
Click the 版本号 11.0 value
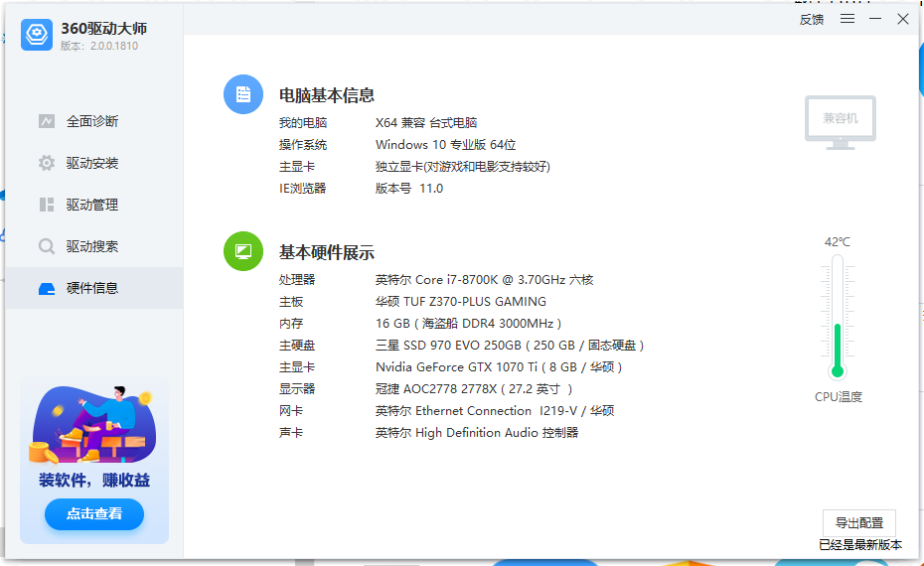[x=409, y=189]
